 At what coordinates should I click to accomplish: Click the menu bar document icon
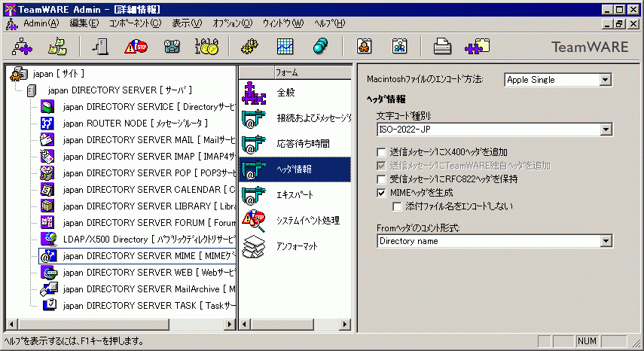[x=11, y=24]
